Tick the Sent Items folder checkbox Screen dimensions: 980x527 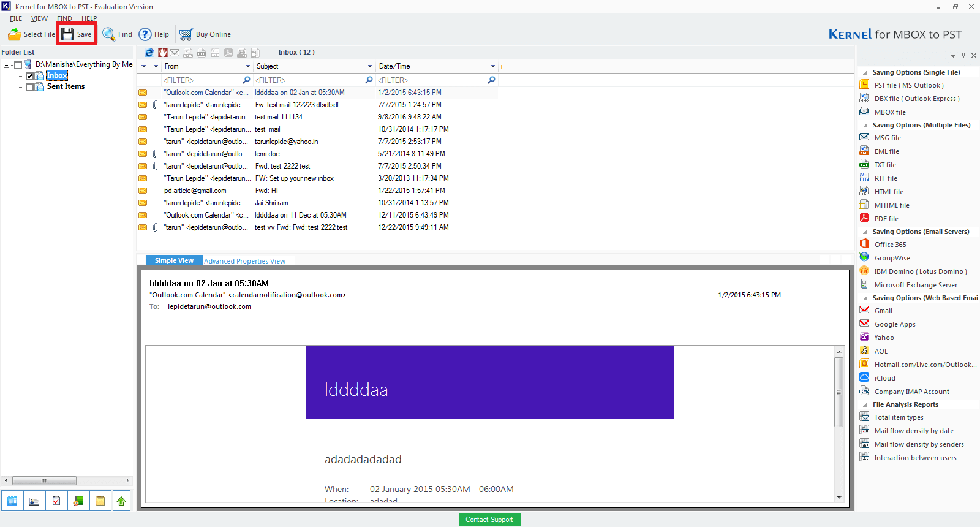(x=29, y=87)
